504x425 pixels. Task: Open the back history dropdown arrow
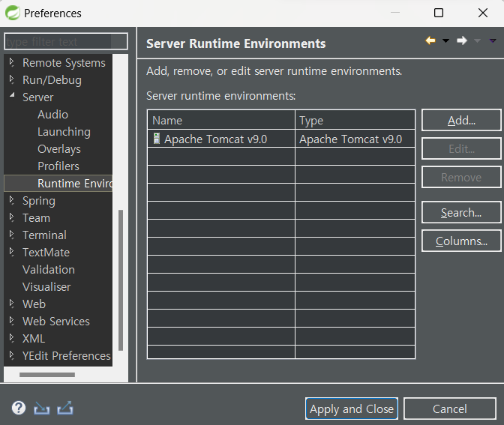coord(445,40)
